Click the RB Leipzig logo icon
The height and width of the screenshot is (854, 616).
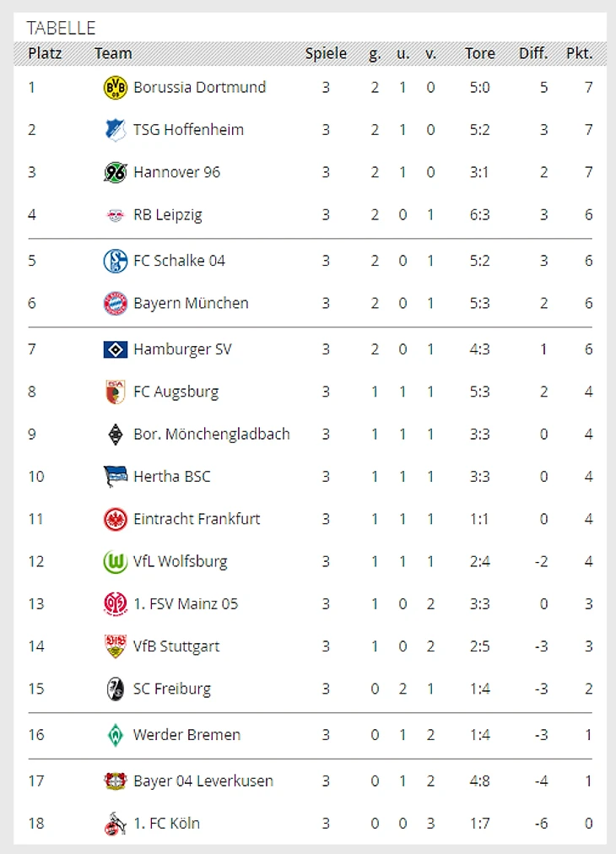point(115,215)
